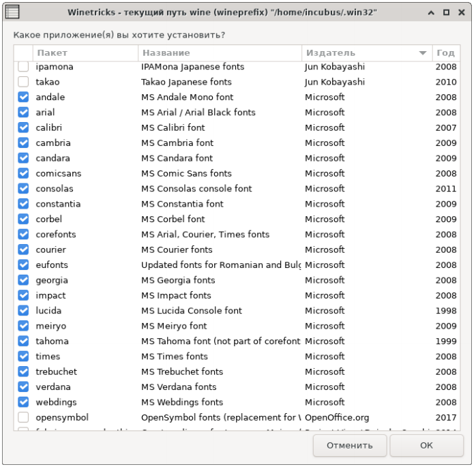The height and width of the screenshot is (469, 476).
Task: Click the window menu icon in title bar
Action: click(x=12, y=12)
